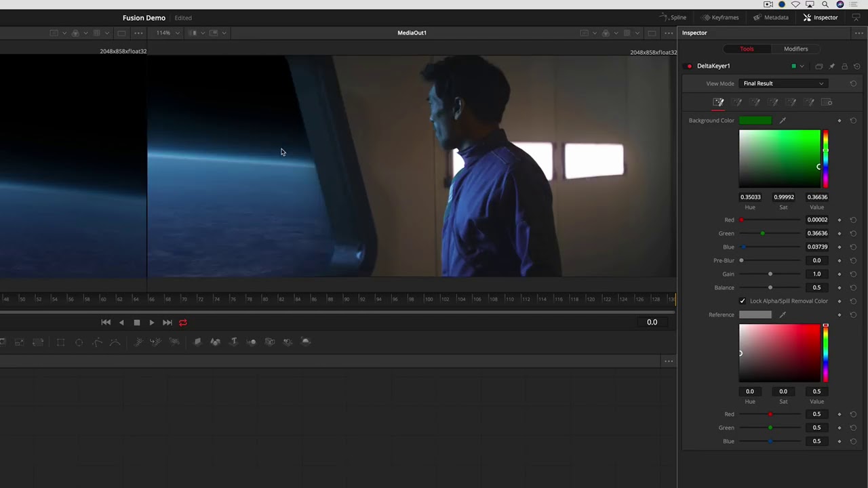The height and width of the screenshot is (488, 868).
Task: Reset the Balance parameter
Action: (x=853, y=287)
